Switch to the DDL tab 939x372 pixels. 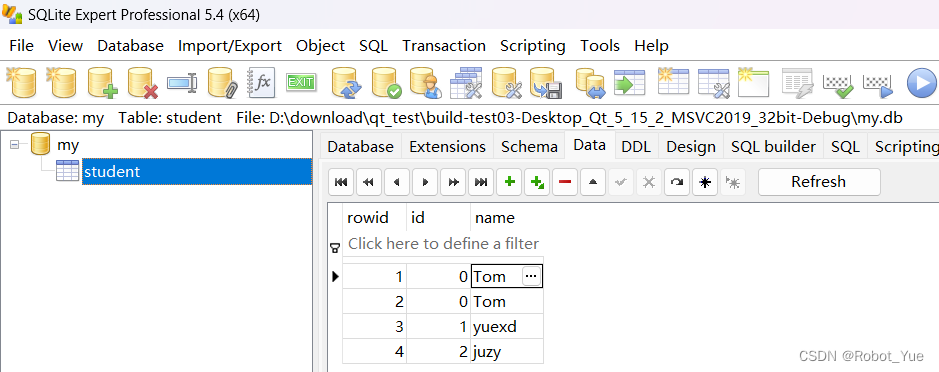coord(636,147)
